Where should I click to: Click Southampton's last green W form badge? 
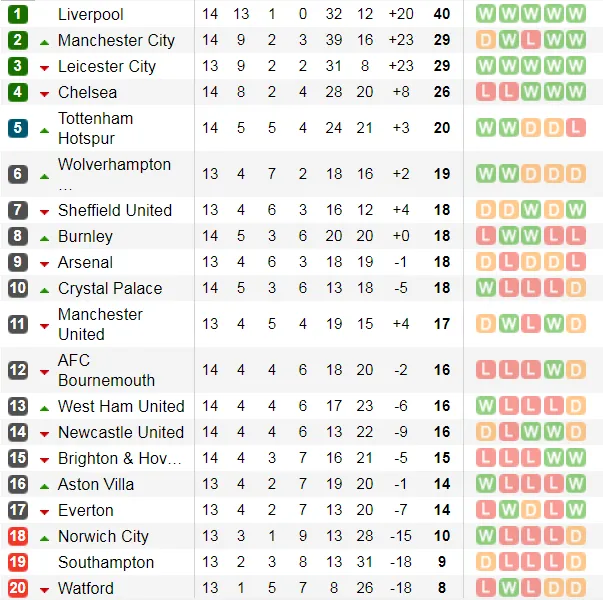(575, 562)
